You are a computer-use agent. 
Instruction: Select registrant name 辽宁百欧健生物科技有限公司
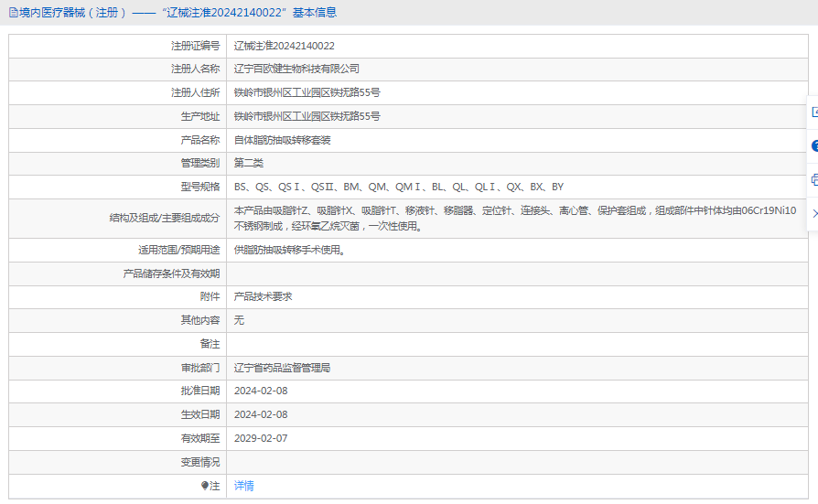point(296,69)
